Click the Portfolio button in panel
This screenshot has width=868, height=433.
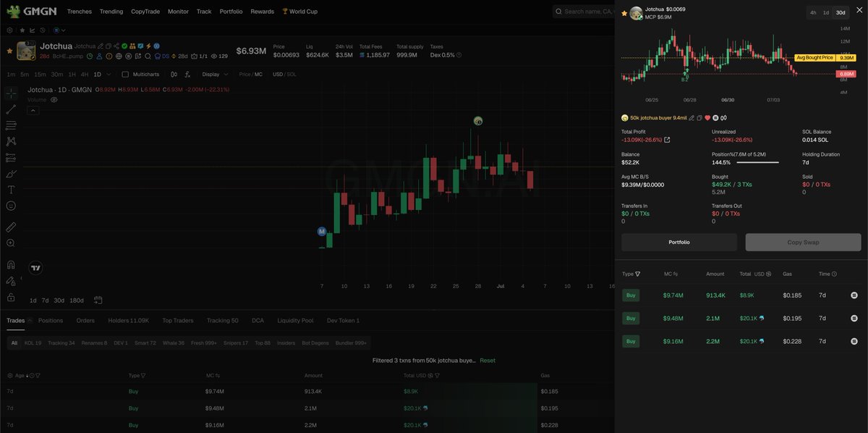pyautogui.click(x=679, y=242)
